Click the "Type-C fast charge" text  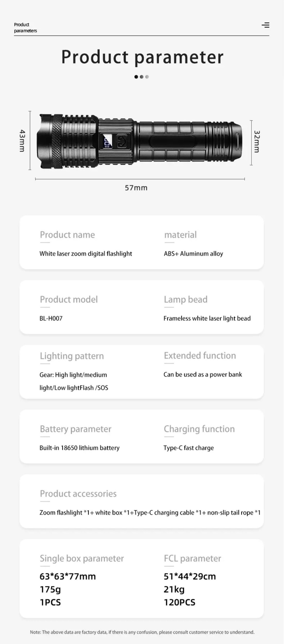(x=189, y=448)
